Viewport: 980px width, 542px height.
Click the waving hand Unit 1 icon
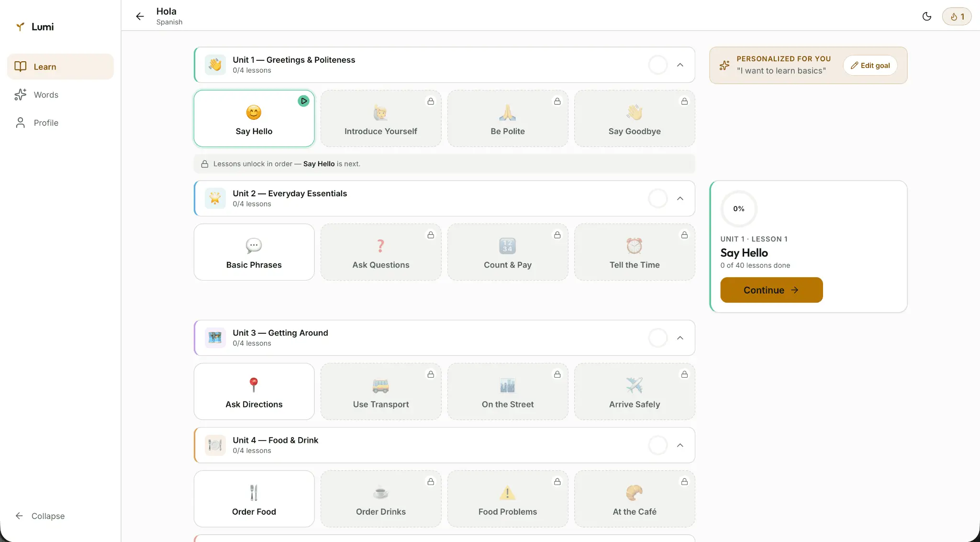click(x=215, y=65)
